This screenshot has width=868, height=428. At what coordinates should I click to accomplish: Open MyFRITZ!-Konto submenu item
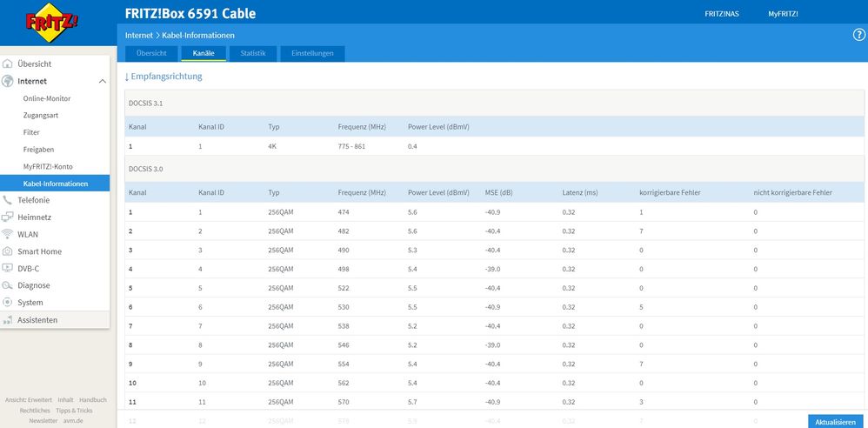48,167
